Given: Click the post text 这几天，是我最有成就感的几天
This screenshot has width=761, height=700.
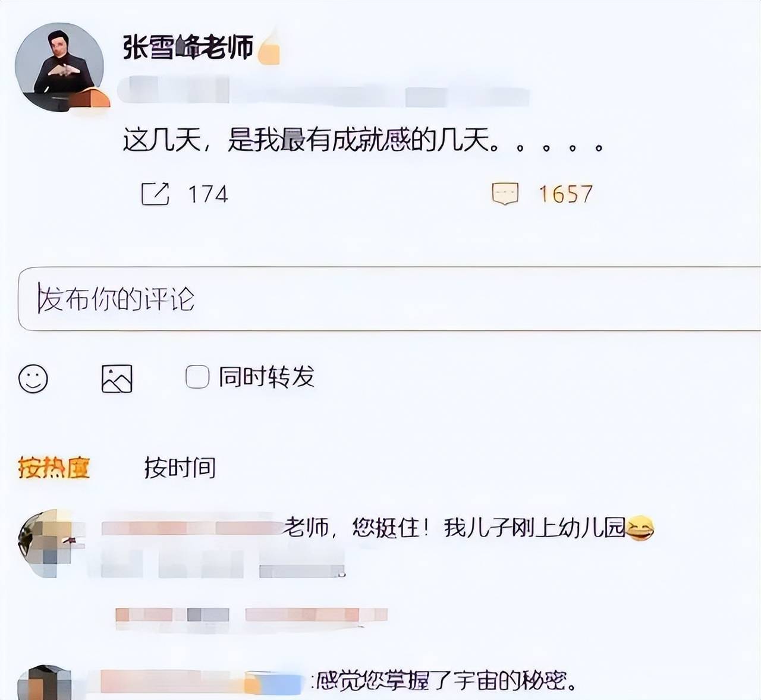Looking at the screenshot, I should point(311,141).
